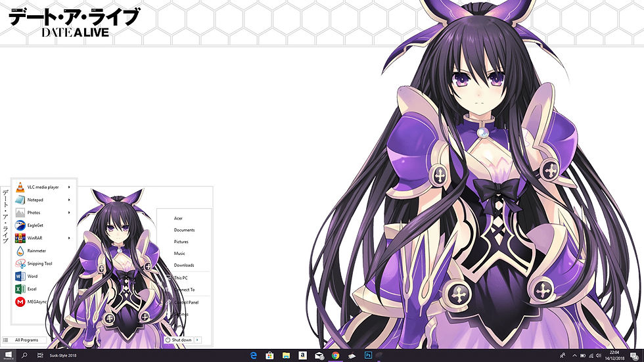The width and height of the screenshot is (644, 362).
Task: Open the Shut down options arrow
Action: coord(198,340)
